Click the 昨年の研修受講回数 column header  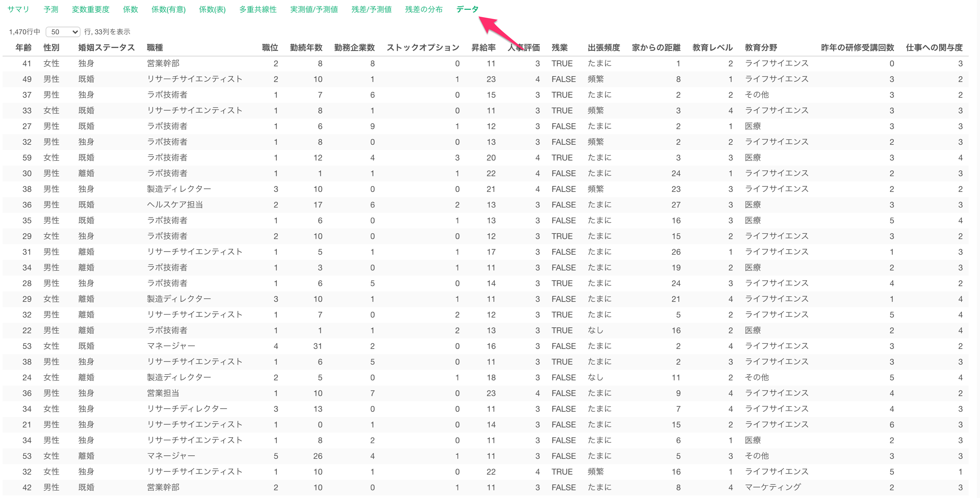857,48
